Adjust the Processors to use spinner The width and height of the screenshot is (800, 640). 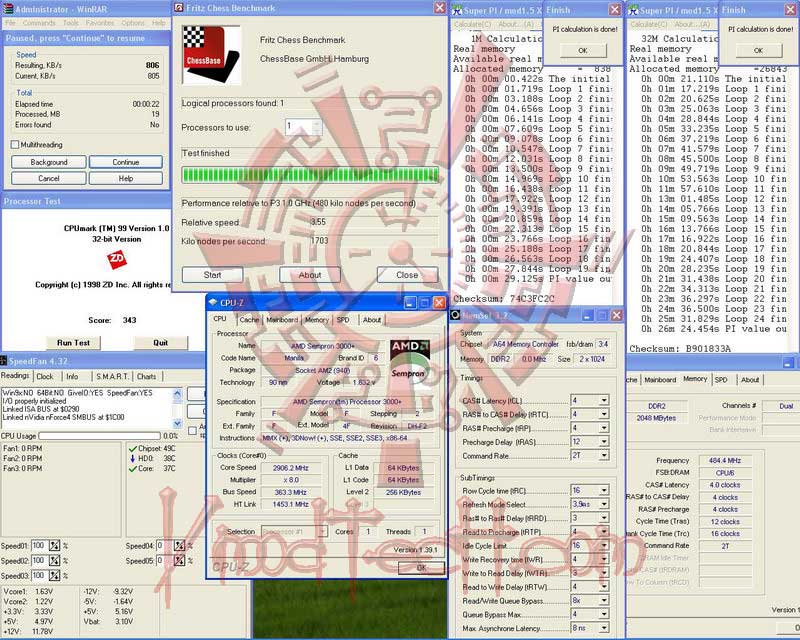point(317,127)
